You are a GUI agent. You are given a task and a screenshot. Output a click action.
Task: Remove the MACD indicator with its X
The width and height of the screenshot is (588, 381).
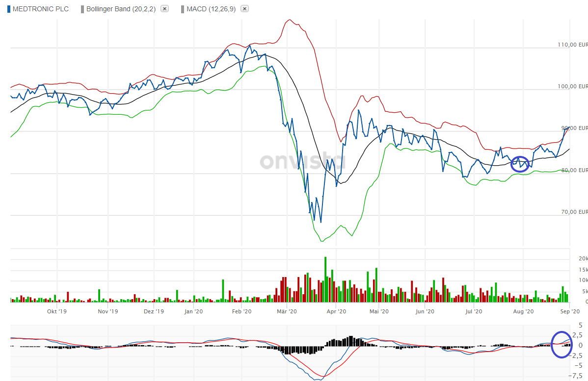245,9
